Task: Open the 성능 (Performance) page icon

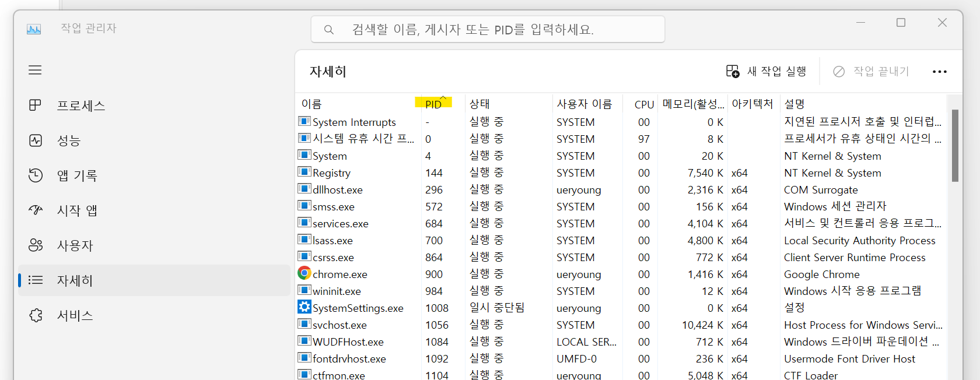Action: pyautogui.click(x=36, y=140)
